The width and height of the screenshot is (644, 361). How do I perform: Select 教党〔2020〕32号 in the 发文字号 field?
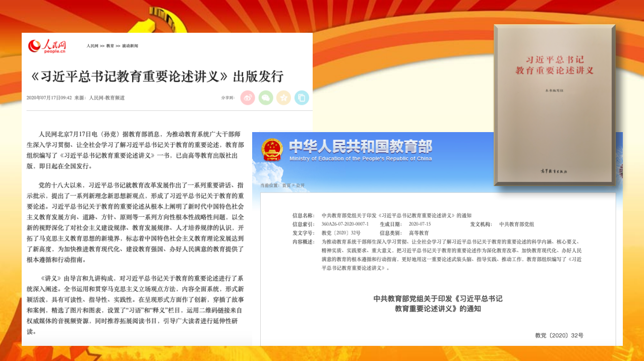[x=341, y=233]
